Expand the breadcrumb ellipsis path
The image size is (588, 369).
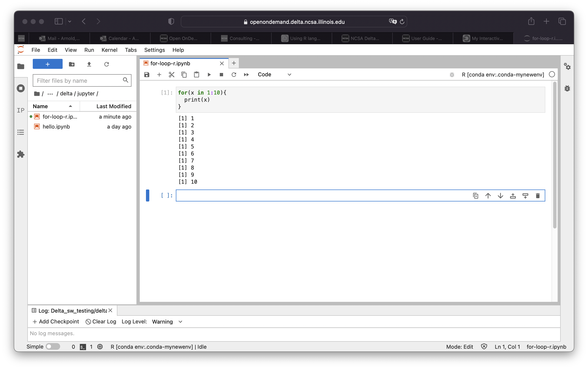click(50, 93)
